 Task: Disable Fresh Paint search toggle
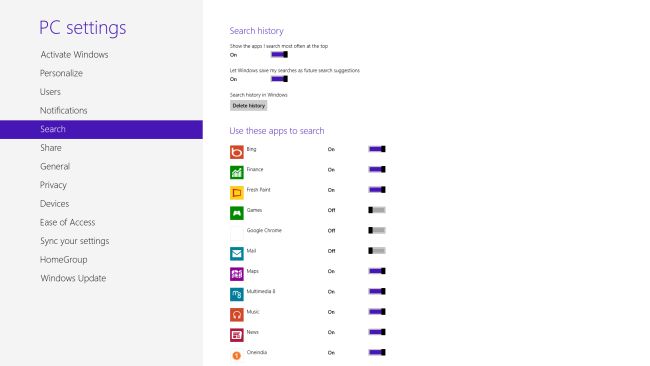tap(377, 189)
